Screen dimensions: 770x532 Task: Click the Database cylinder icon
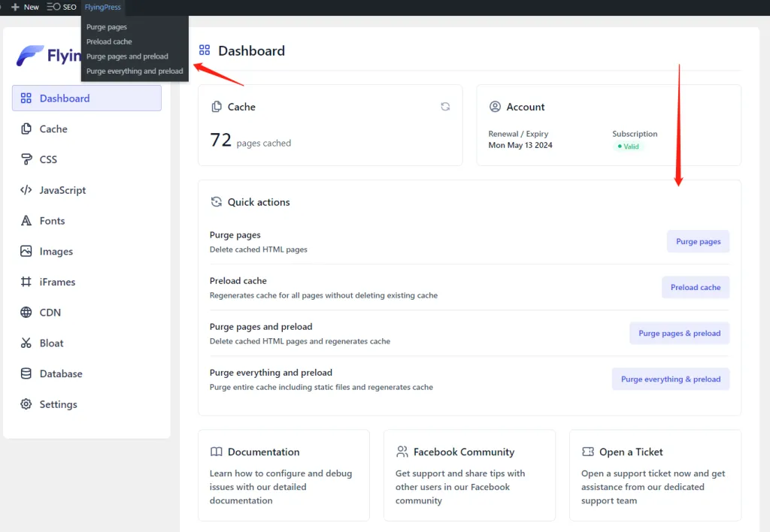[x=26, y=373]
